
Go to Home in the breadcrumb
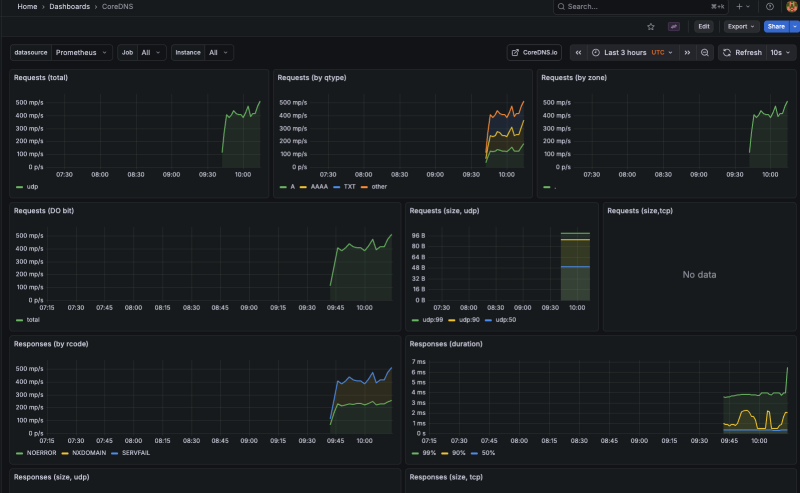coord(27,6)
